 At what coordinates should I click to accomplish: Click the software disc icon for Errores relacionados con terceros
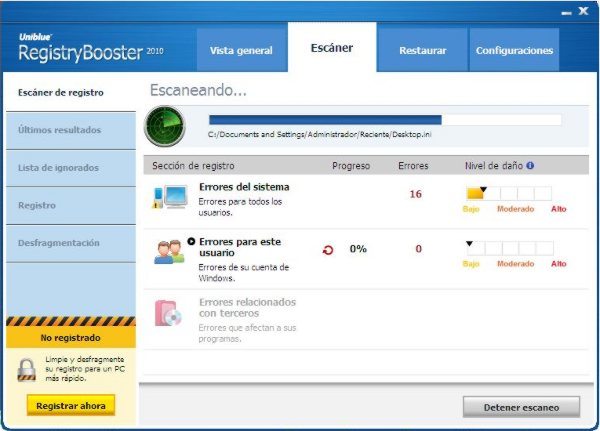(x=168, y=313)
